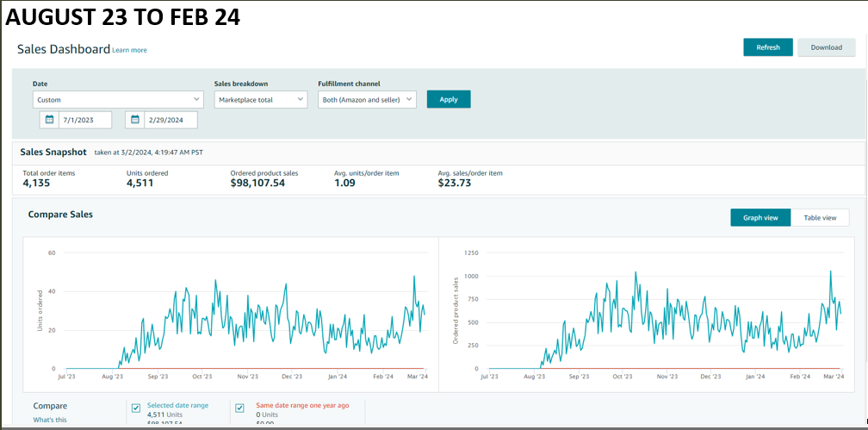Screen dimensions: 868x430
Task: Click the 2/29/2024 end date field
Action: click(x=170, y=120)
